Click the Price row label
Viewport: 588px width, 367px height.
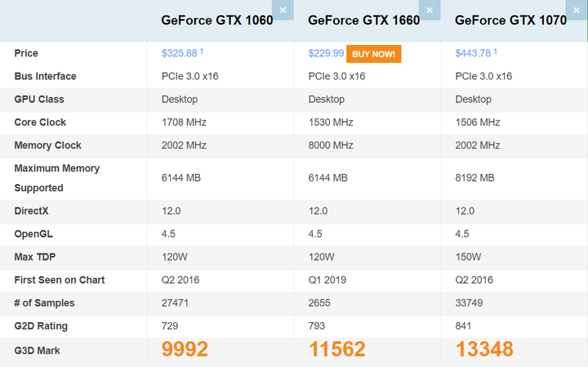pos(26,53)
